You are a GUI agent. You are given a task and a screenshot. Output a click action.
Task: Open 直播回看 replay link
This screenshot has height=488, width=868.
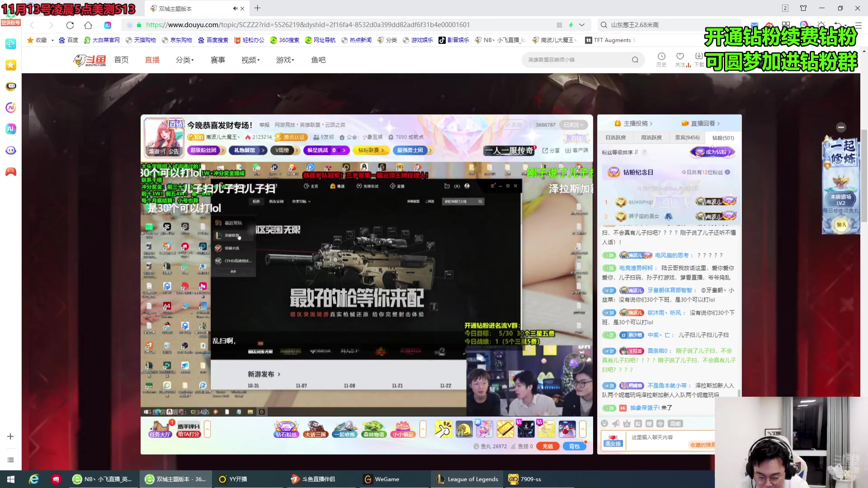(x=700, y=123)
